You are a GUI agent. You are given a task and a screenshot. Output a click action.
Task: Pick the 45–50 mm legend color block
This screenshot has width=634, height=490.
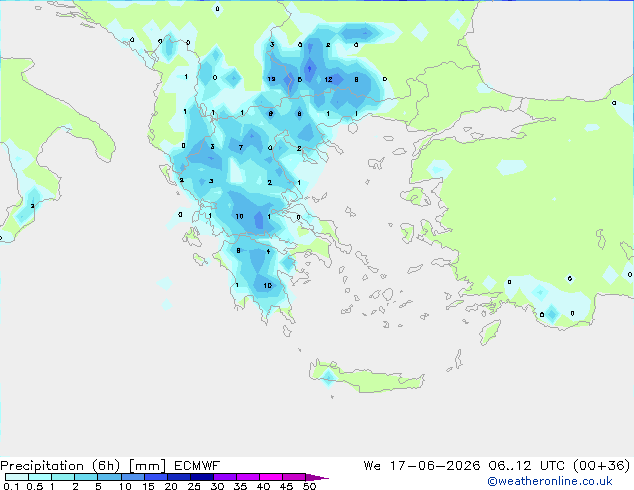294,477
